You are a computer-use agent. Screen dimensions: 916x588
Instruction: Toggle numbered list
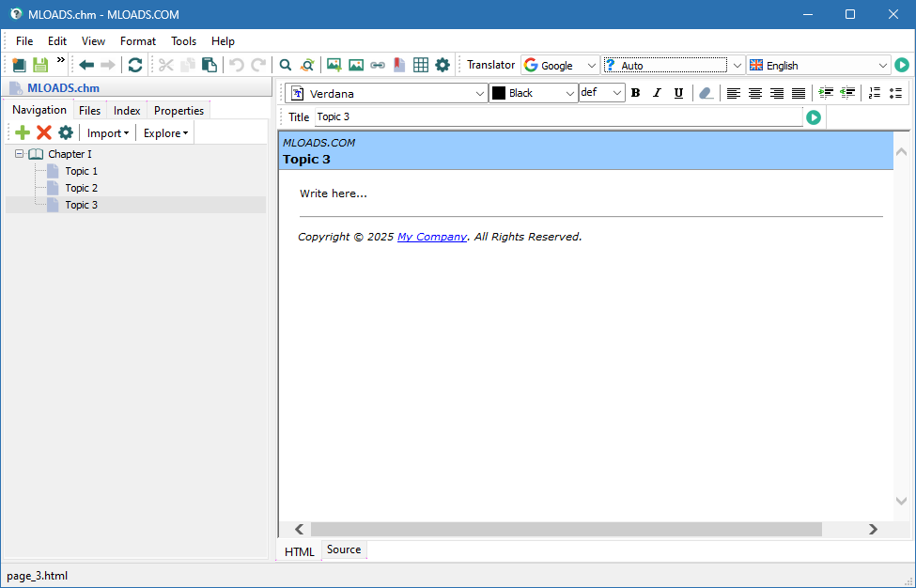click(x=874, y=93)
